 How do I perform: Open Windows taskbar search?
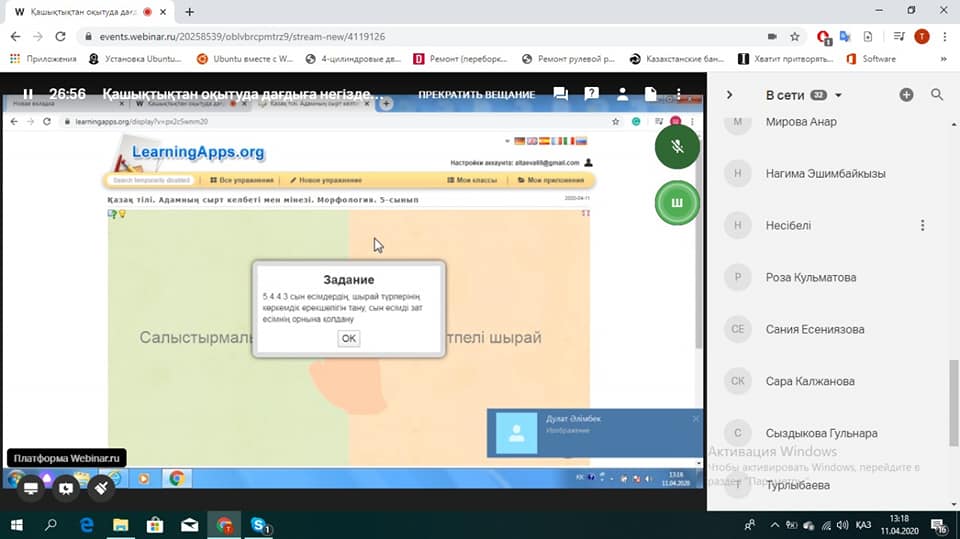[51, 525]
